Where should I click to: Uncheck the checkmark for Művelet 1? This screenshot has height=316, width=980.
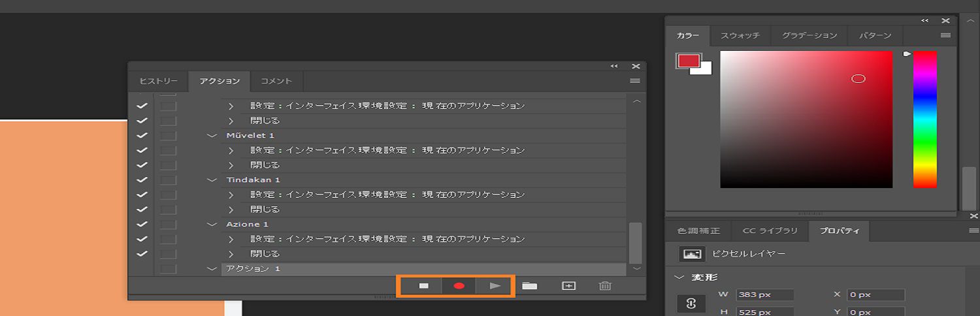tap(142, 135)
